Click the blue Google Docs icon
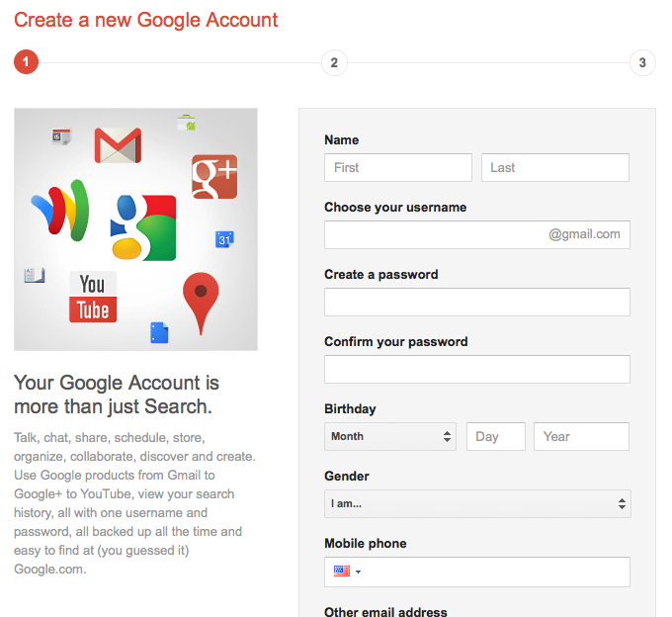This screenshot has width=672, height=617. pos(159,332)
